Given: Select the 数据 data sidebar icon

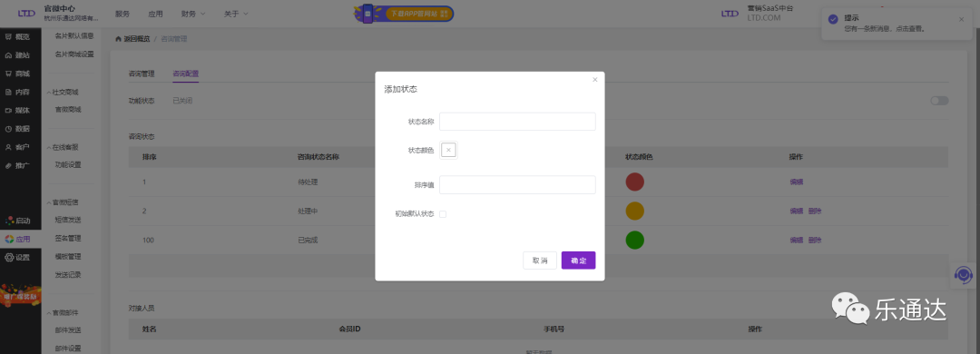Looking at the screenshot, I should click(x=8, y=129).
